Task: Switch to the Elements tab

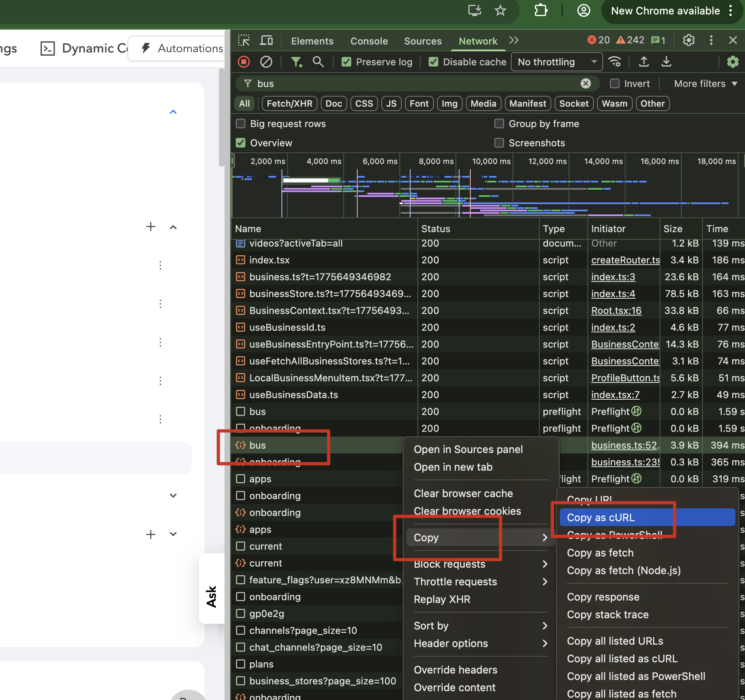Action: [x=312, y=41]
